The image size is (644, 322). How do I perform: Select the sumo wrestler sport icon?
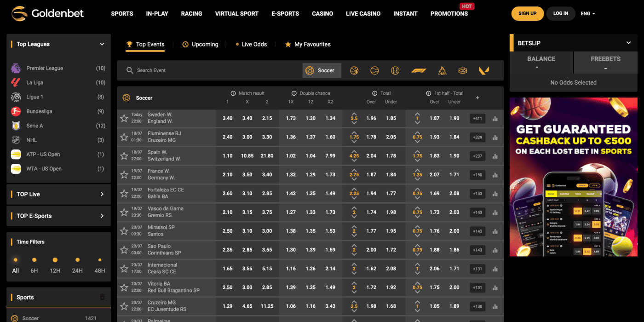pyautogui.click(x=442, y=70)
